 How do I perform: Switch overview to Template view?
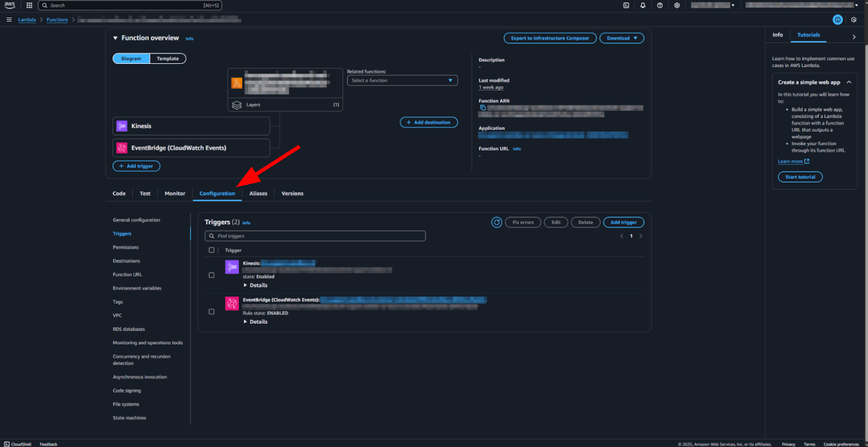[x=168, y=59]
